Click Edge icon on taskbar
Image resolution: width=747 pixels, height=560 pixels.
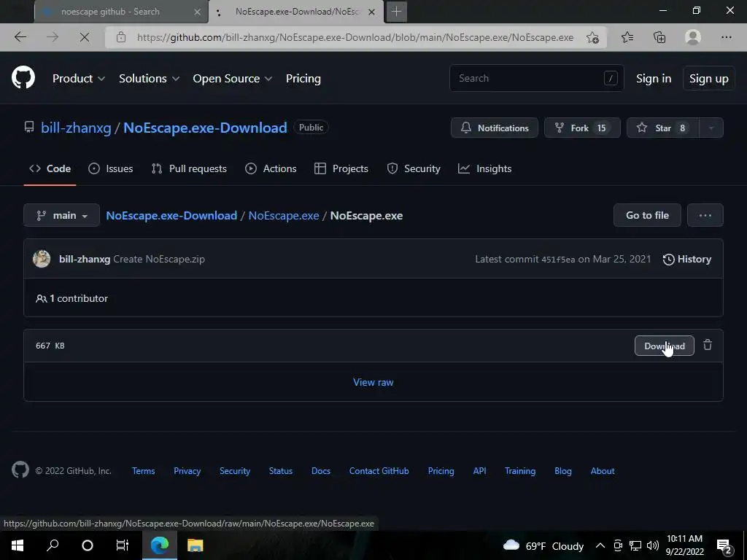coord(160,545)
